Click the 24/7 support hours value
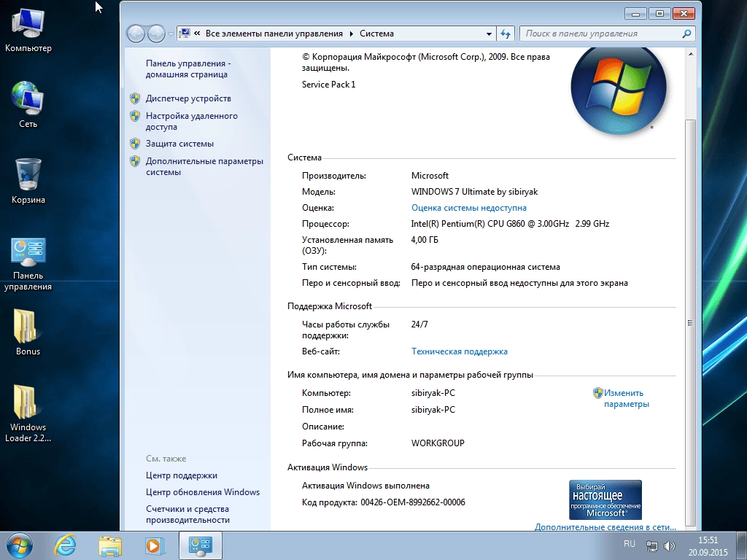The image size is (747, 560). pos(419,324)
